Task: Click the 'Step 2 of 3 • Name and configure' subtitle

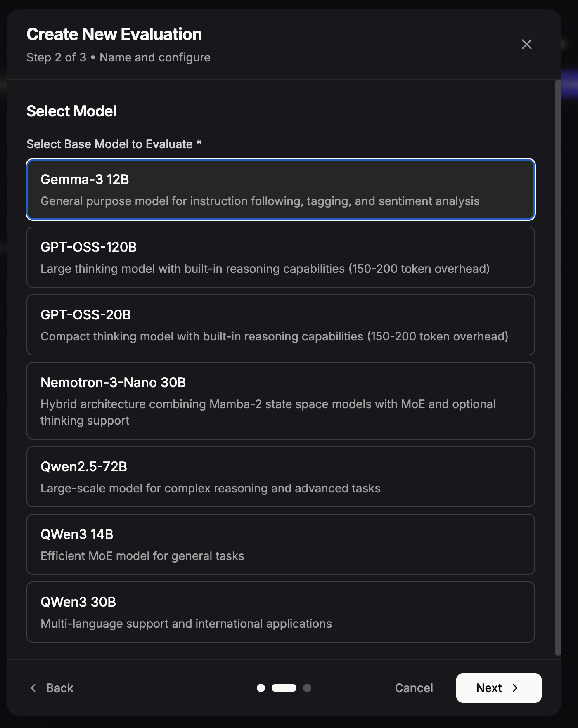Action: [x=118, y=57]
